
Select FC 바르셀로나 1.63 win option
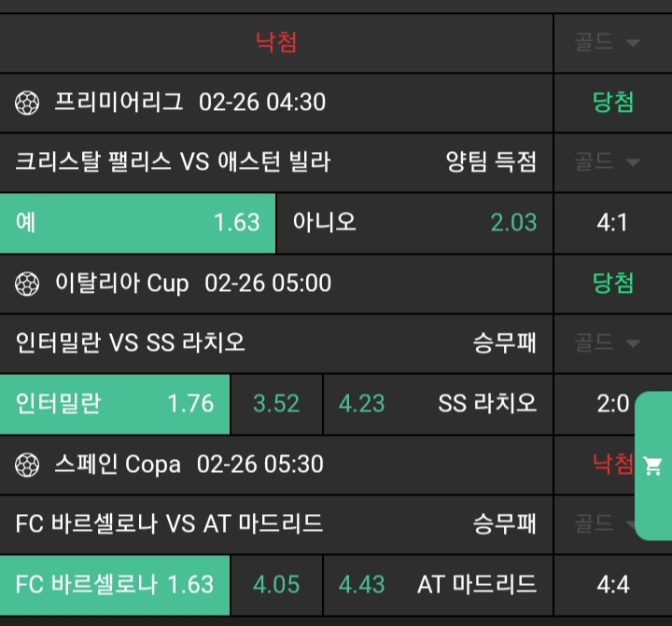point(115,585)
